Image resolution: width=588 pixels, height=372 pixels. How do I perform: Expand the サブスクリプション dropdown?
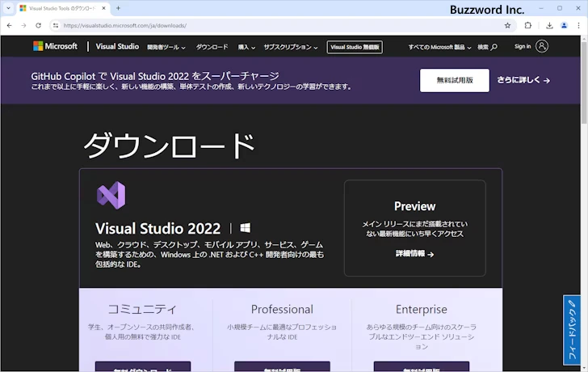[291, 47]
